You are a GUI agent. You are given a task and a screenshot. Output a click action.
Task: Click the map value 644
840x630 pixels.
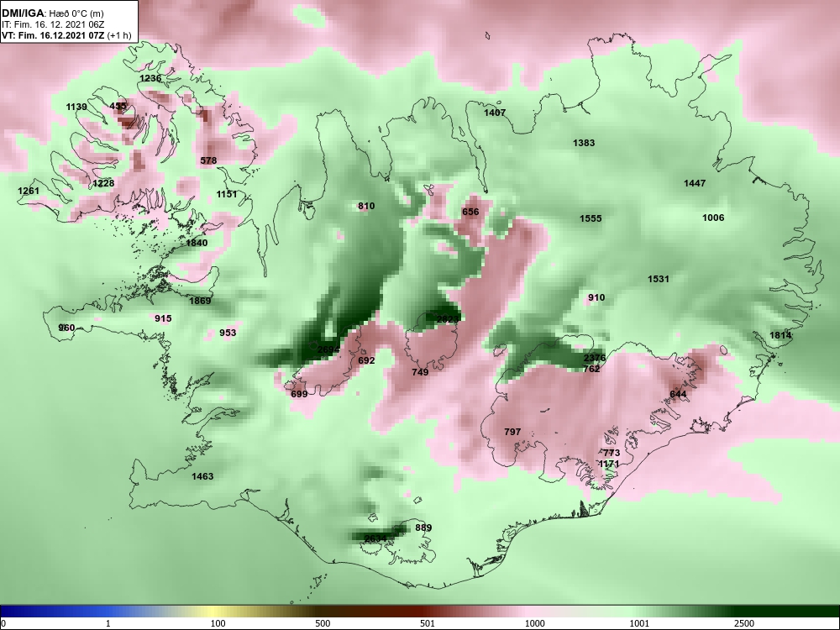tap(678, 394)
